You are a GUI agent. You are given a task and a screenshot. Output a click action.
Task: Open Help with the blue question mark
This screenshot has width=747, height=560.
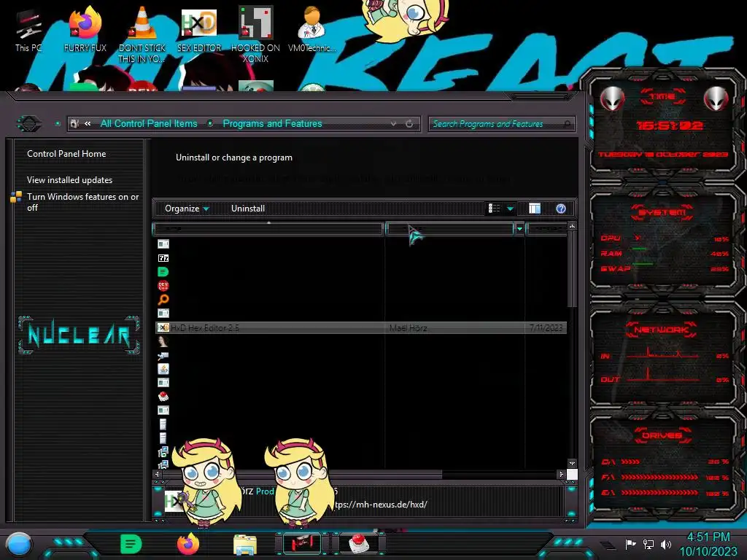coord(561,209)
